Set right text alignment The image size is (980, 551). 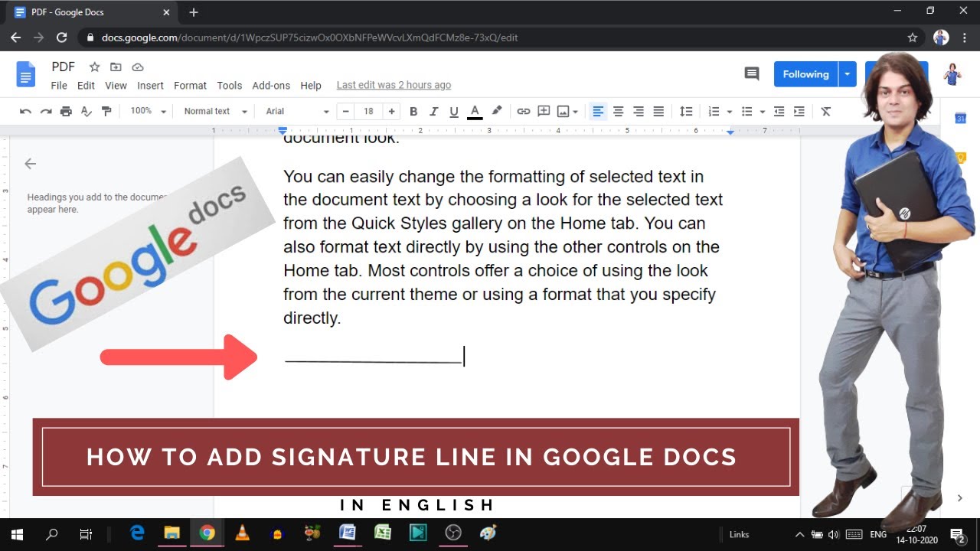(639, 112)
